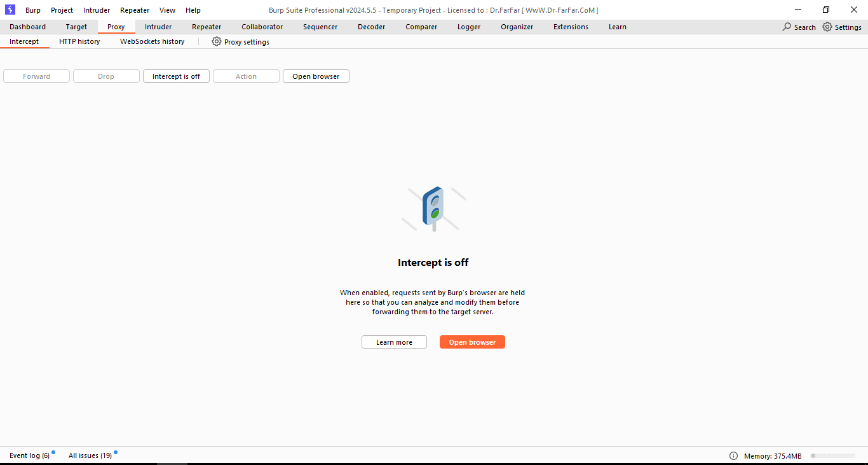This screenshot has width=868, height=465.
Task: Click the Proxy settings gear icon
Action: click(x=217, y=41)
